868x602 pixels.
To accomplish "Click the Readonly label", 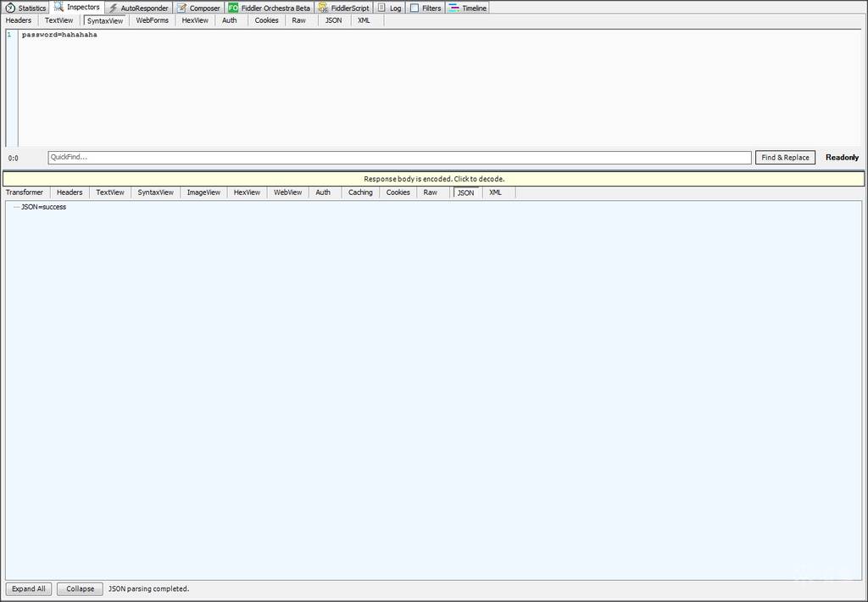I will tap(842, 158).
